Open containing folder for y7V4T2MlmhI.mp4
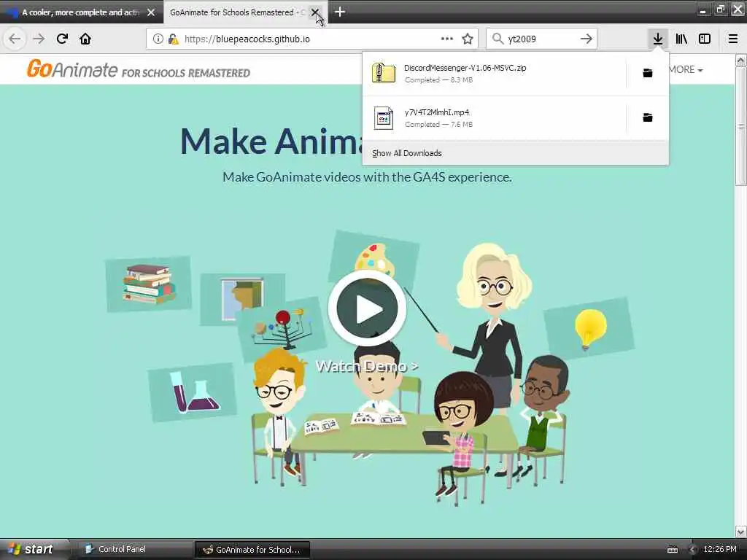Image resolution: width=747 pixels, height=560 pixels. click(648, 117)
